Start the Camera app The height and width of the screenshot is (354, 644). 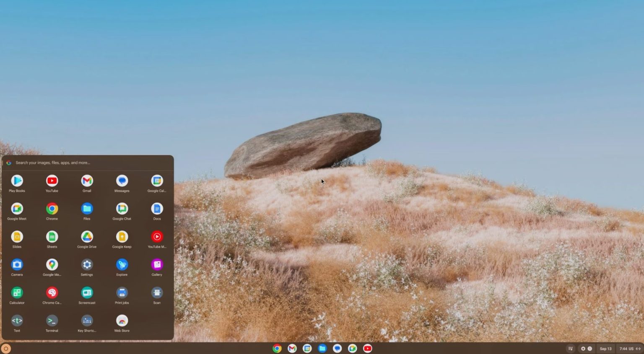point(17,264)
